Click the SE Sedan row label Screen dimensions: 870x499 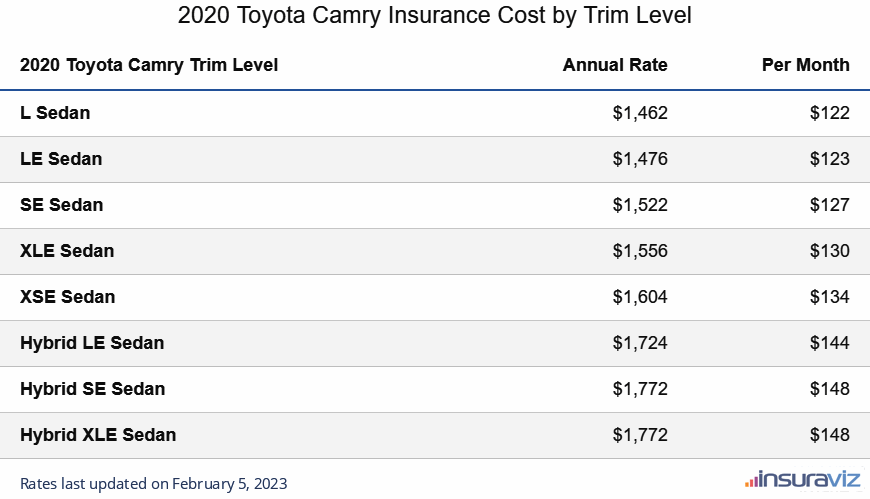coord(61,205)
